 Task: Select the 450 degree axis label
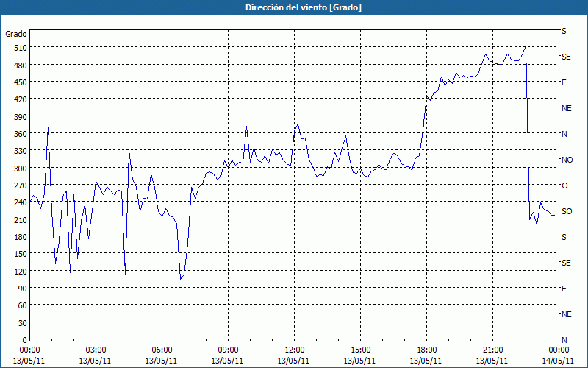(x=21, y=82)
